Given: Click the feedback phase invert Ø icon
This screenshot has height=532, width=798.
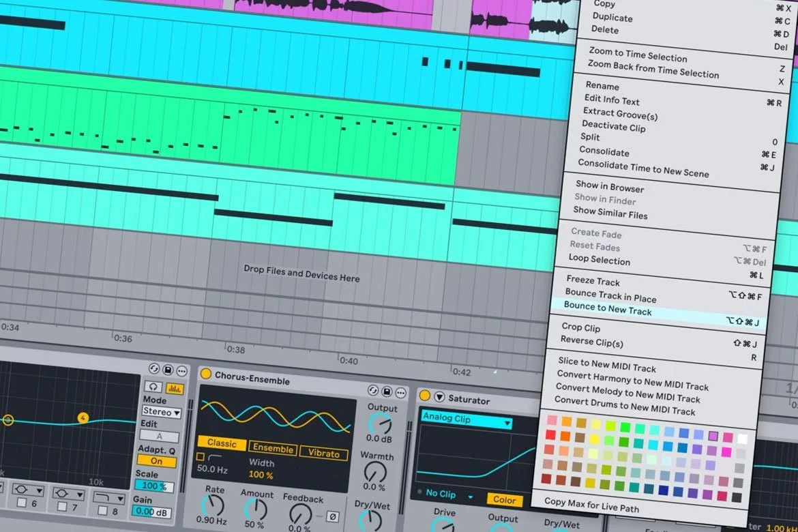Looking at the screenshot, I should point(332,516).
